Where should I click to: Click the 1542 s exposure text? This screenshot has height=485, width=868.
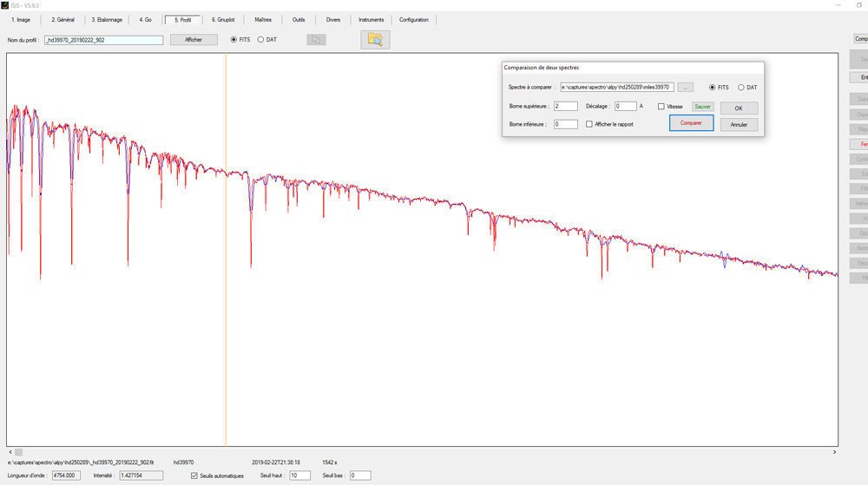330,462
